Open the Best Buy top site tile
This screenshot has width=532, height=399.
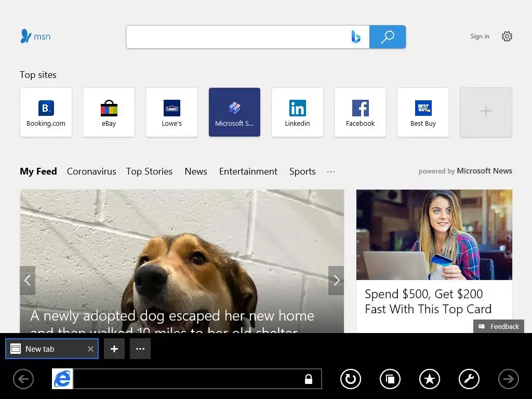[423, 112]
